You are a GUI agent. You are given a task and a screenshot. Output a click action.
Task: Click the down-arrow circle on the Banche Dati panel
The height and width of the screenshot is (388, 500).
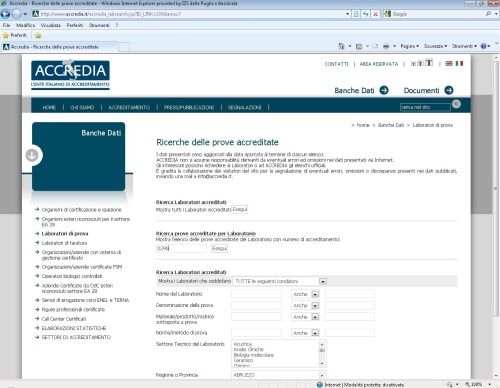pyautogui.click(x=32, y=155)
